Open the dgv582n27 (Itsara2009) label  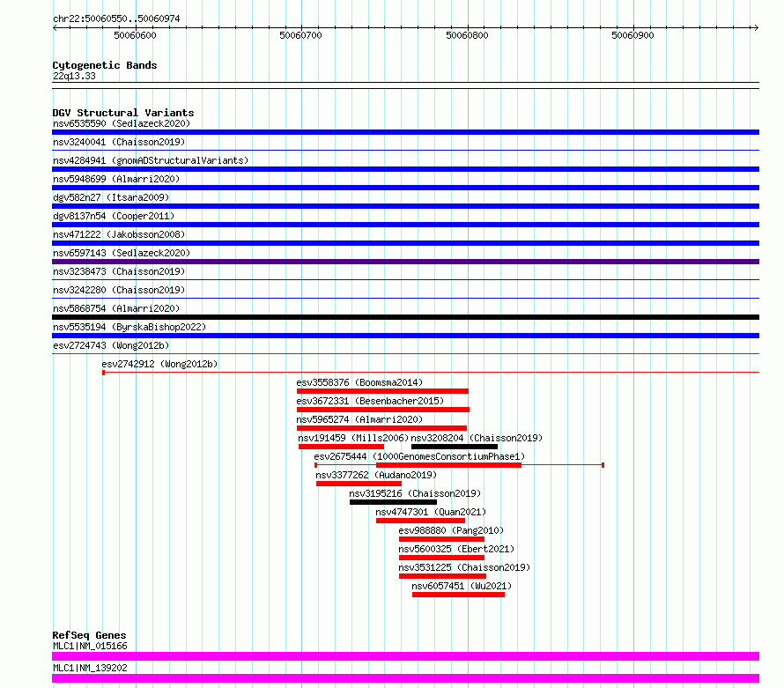coord(111,197)
